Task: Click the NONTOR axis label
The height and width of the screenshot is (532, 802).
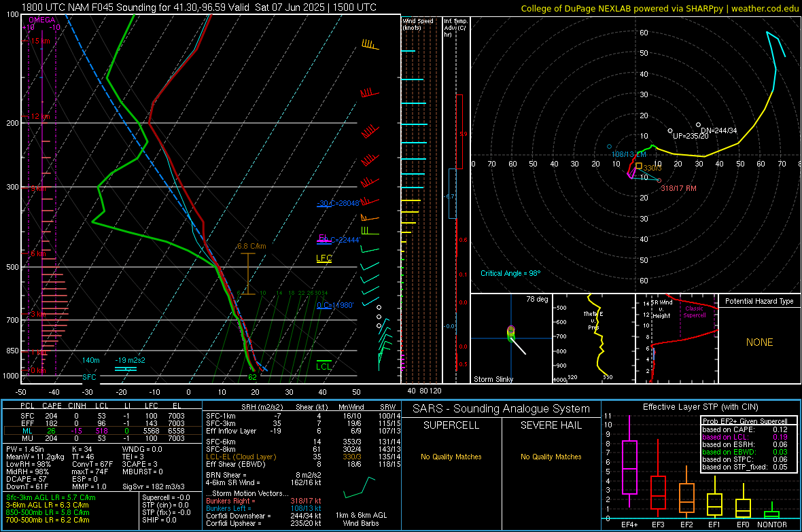Action: pos(772,525)
